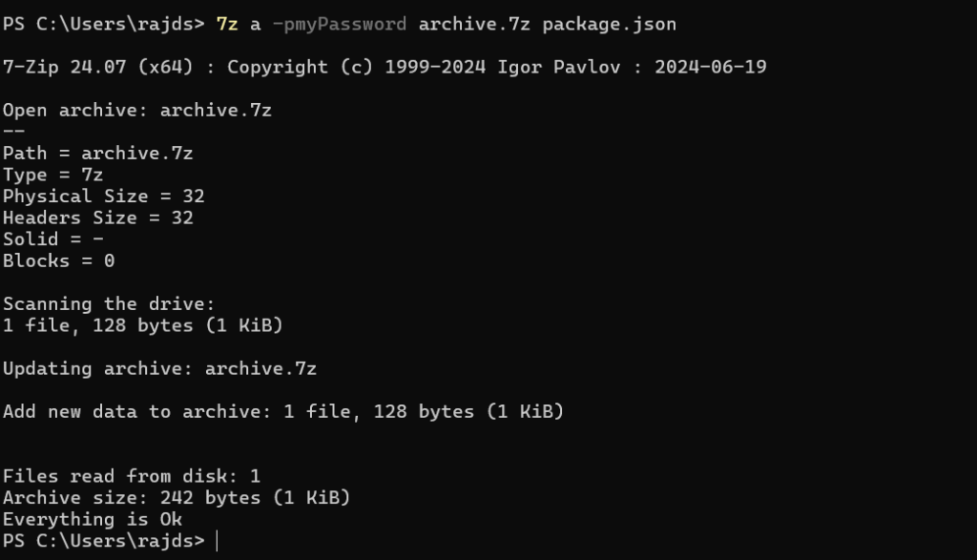This screenshot has width=977, height=560.
Task: Click the 'Add new data to archive' line
Action: click(282, 412)
